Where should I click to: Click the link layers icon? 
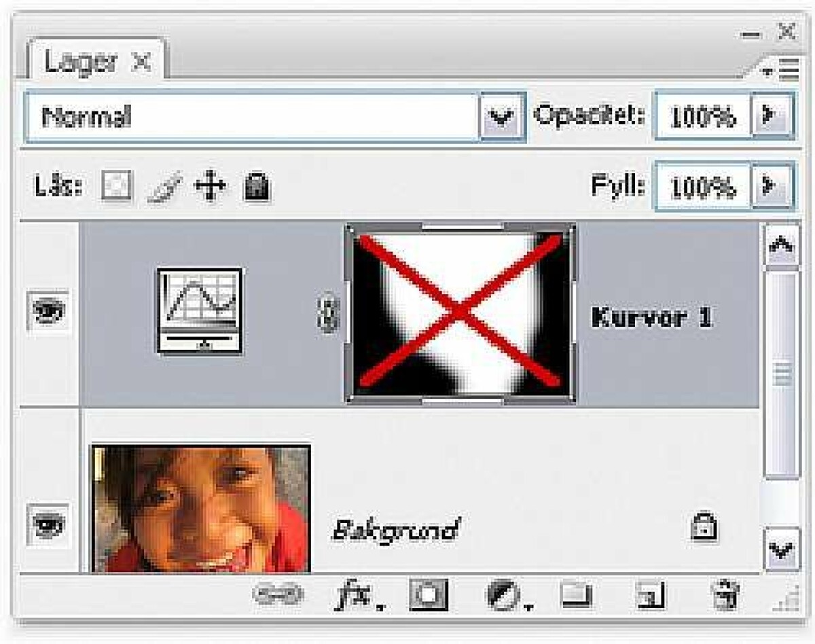click(278, 595)
